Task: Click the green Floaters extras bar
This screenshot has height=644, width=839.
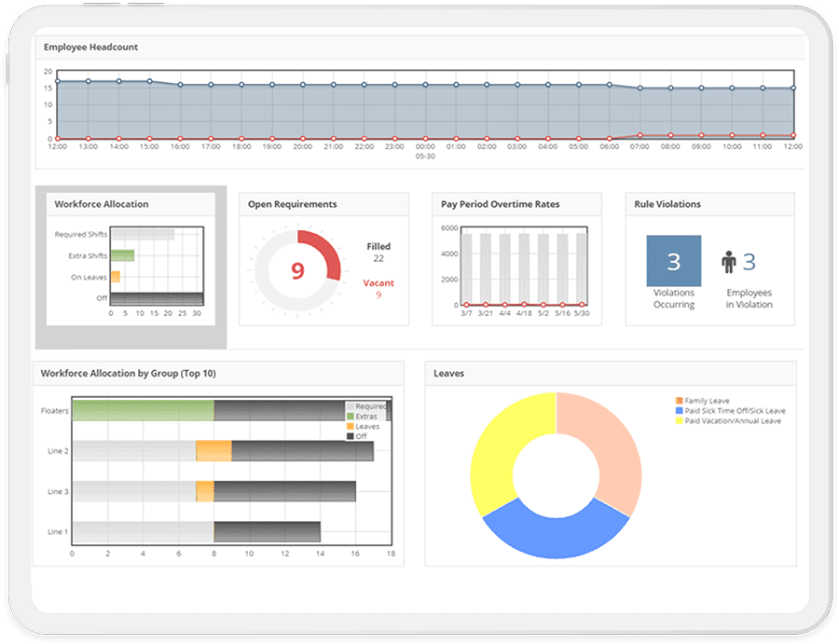Action: [x=144, y=410]
